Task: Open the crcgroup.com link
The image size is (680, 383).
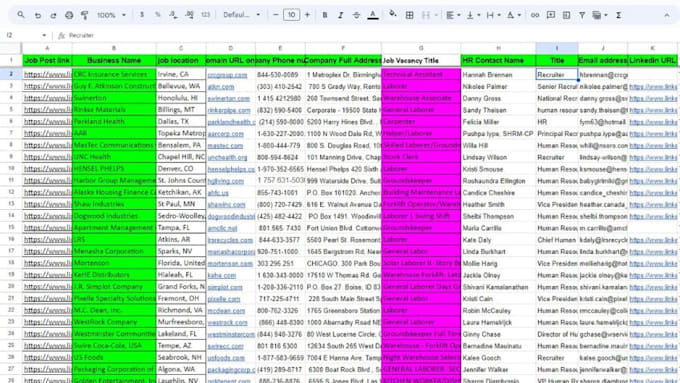Action: click(x=227, y=75)
